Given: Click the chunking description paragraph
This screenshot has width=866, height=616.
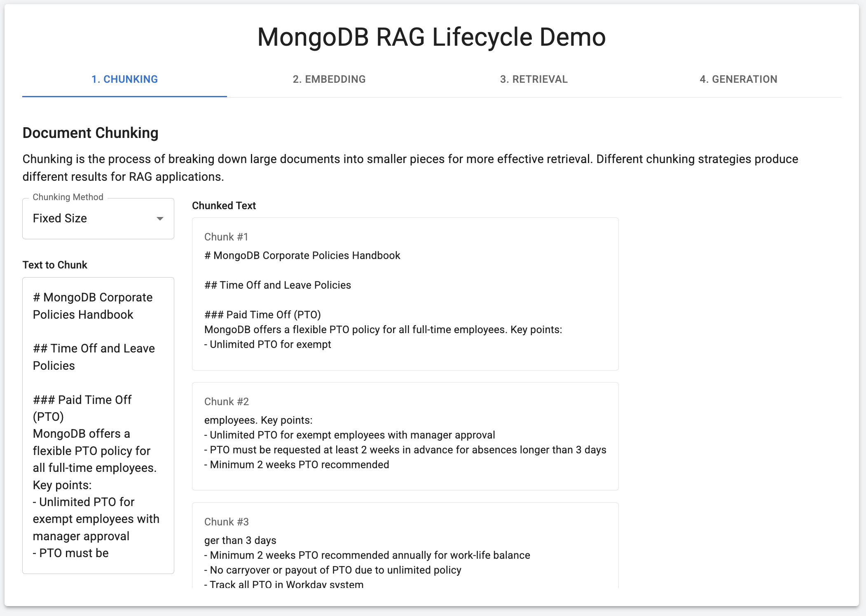Looking at the screenshot, I should [410, 168].
